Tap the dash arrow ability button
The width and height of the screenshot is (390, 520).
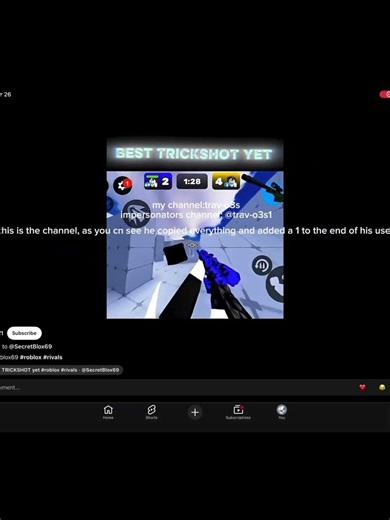pyautogui.click(x=136, y=213)
